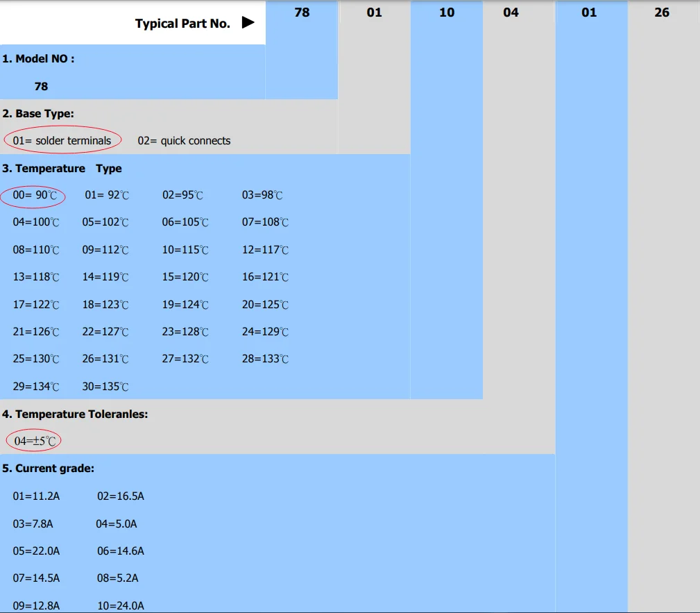Select the "28=133℃" entry
Screen dimensions: 700x613
pyautogui.click(x=265, y=359)
